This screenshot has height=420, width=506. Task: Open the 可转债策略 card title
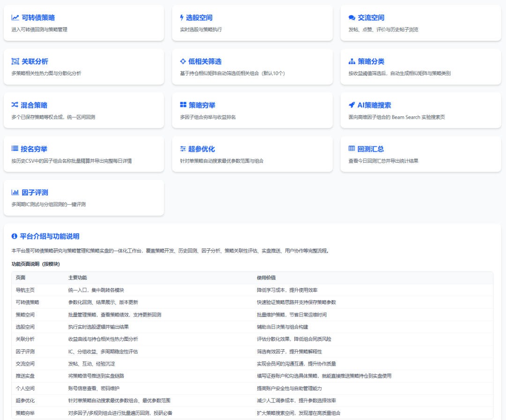coord(38,18)
